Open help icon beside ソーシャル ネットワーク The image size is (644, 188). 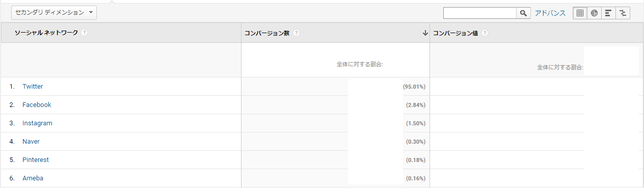(84, 33)
